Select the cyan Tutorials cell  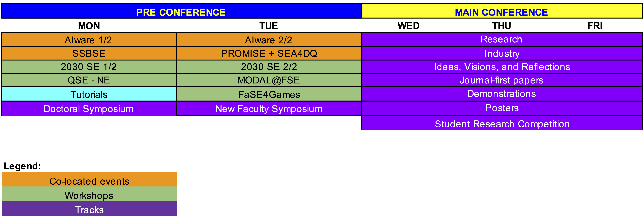click(89, 94)
